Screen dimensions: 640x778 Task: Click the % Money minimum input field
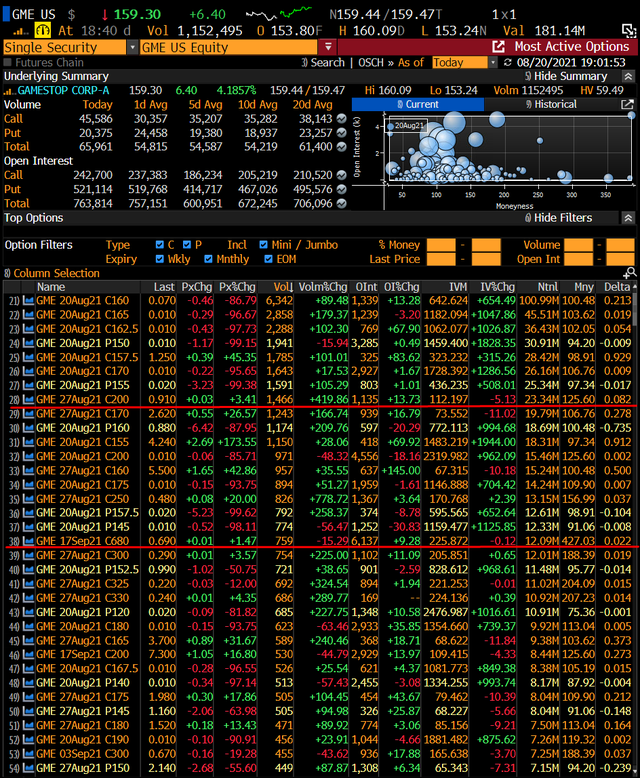coord(441,245)
